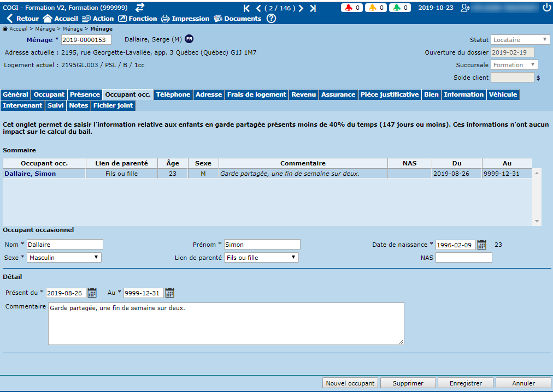
Task: Switch to the Téléphone tab
Action: pos(173,94)
